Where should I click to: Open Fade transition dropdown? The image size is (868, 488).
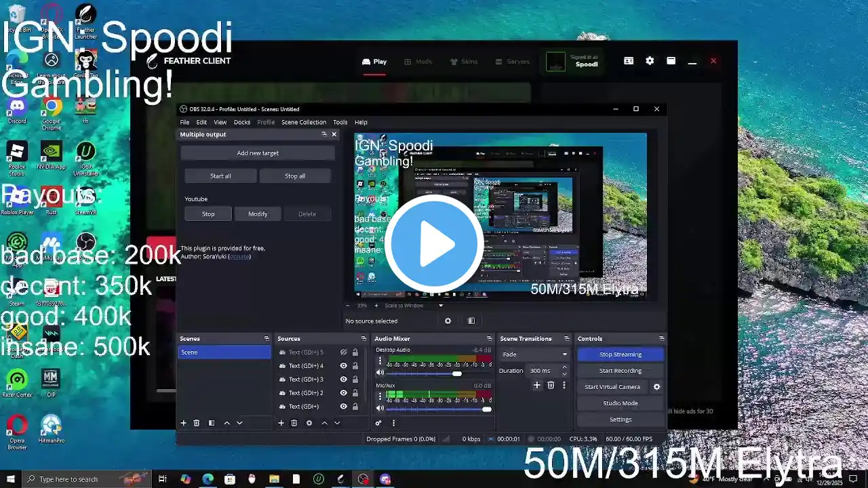(535, 354)
